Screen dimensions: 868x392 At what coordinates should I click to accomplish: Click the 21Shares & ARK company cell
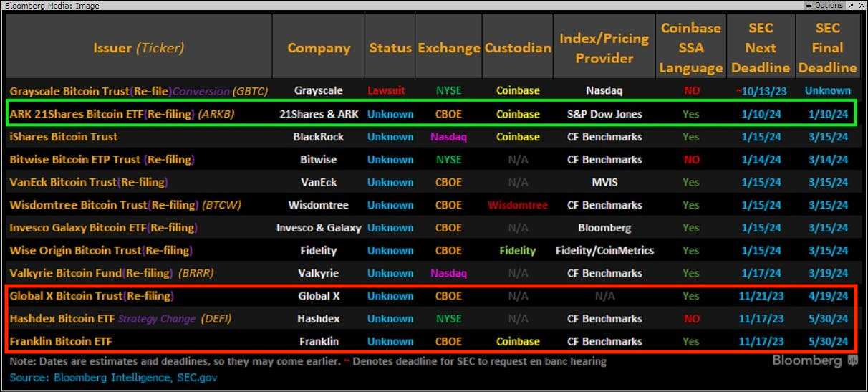click(x=319, y=114)
